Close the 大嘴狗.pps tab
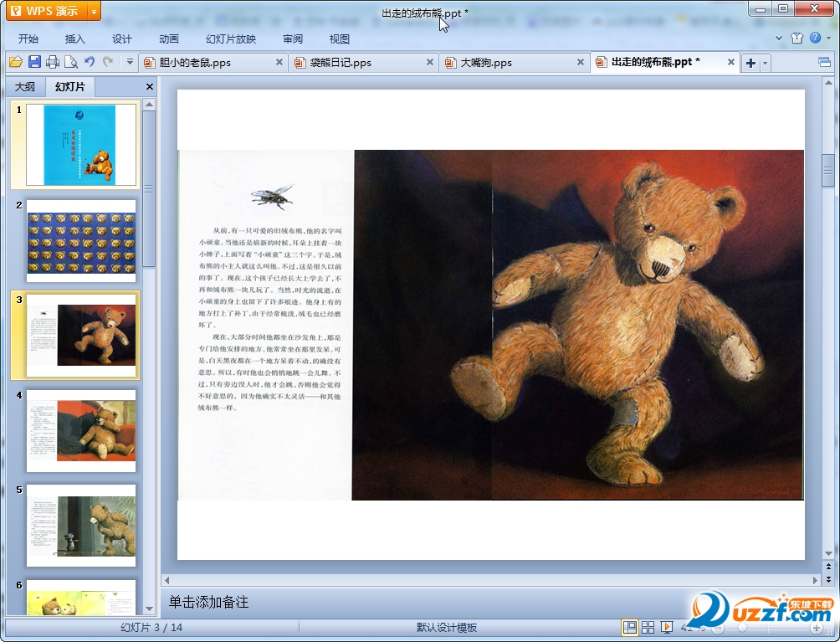This screenshot has height=642, width=840. coord(580,62)
